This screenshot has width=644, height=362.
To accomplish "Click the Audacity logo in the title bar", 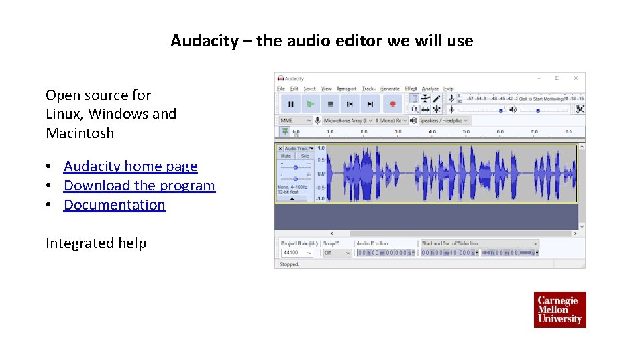I will coord(281,78).
